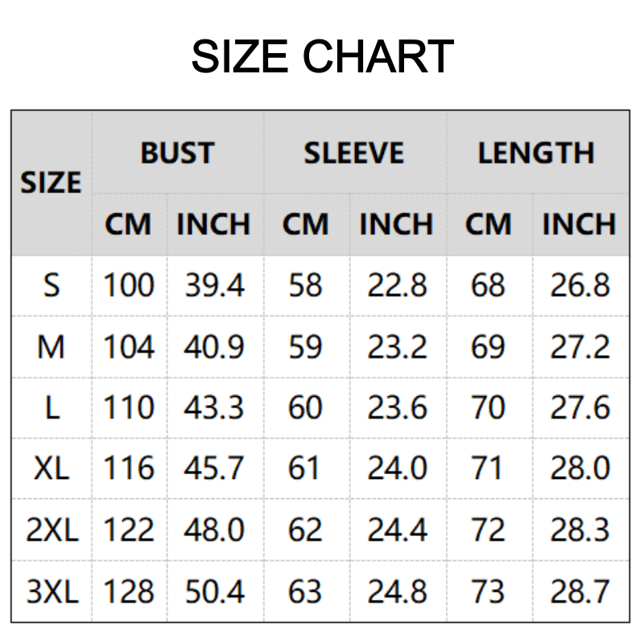Screen dimensions: 644x644
Task: Select the L size row label
Action: (51, 408)
